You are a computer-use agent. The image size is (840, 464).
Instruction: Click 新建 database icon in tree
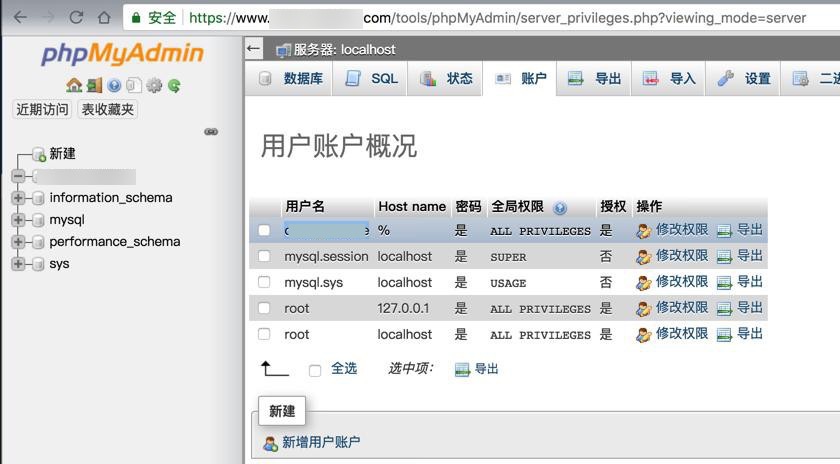click(39, 154)
